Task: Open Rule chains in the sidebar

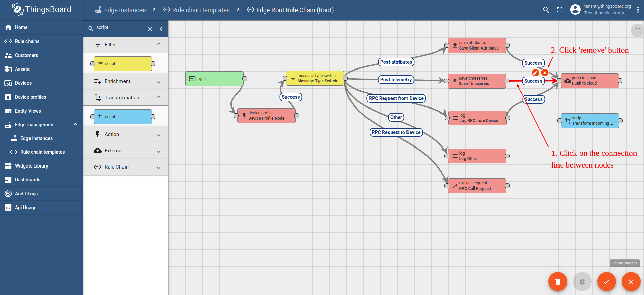Action: [x=42, y=41]
